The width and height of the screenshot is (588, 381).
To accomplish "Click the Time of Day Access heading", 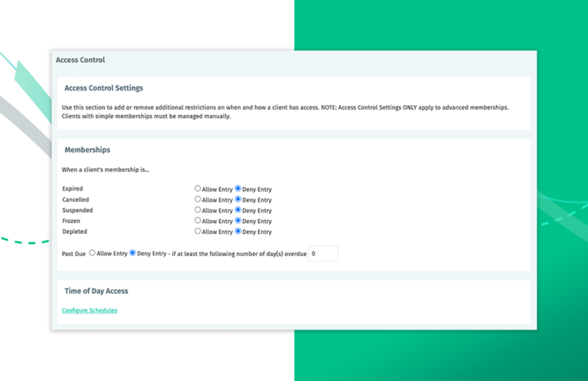I will tap(96, 291).
